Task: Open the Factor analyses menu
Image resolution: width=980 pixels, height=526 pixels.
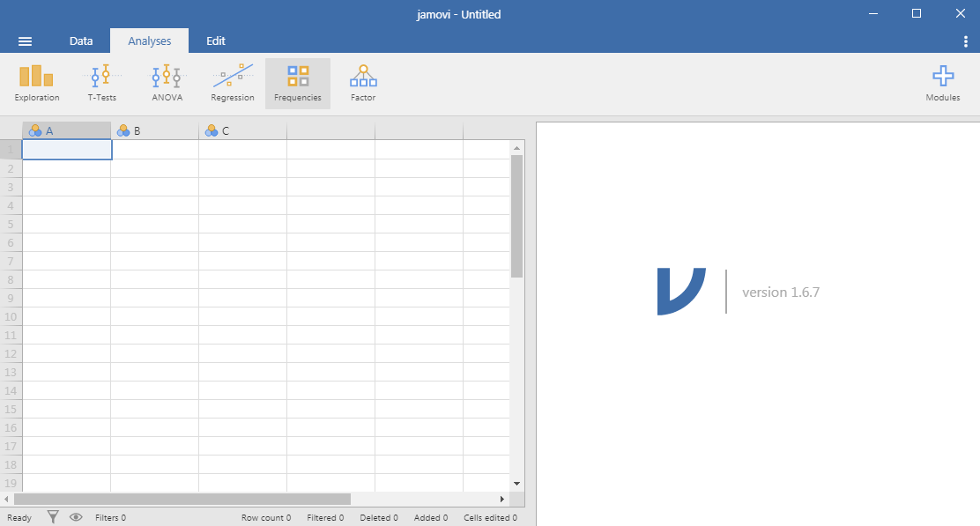Action: [363, 84]
